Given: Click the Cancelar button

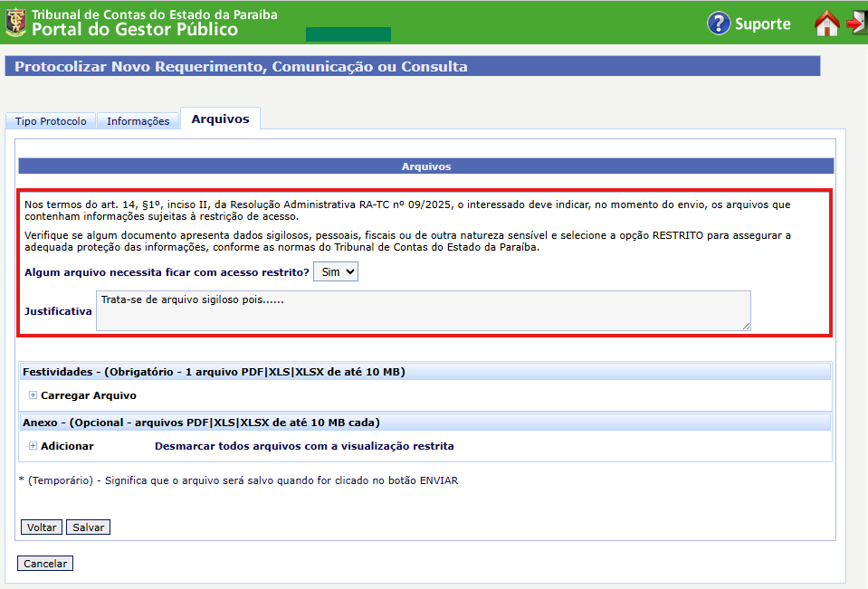Looking at the screenshot, I should [x=45, y=564].
